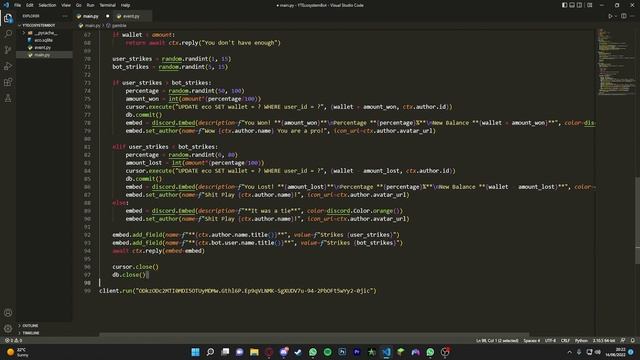
Task: Open the weather widget on taskbar
Action: click(x=18, y=352)
